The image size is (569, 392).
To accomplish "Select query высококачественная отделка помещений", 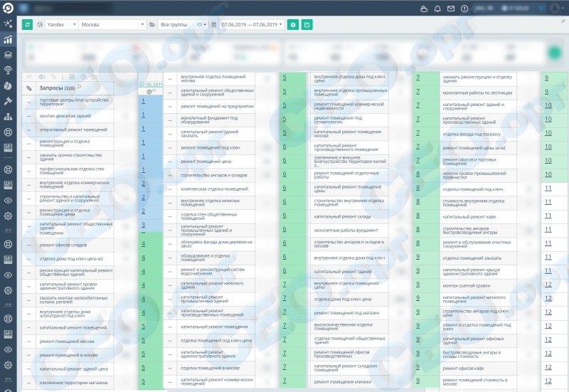I will [344, 327].
